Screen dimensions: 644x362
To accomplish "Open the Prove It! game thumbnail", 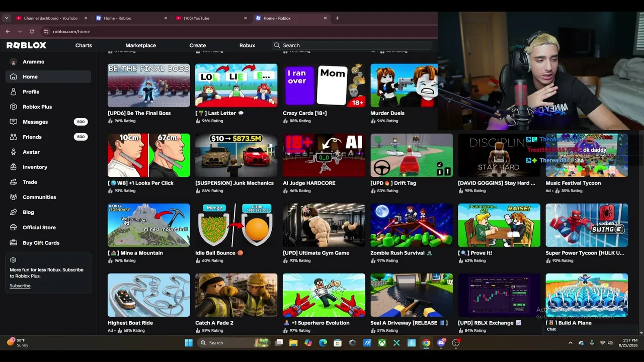I will coord(499,225).
